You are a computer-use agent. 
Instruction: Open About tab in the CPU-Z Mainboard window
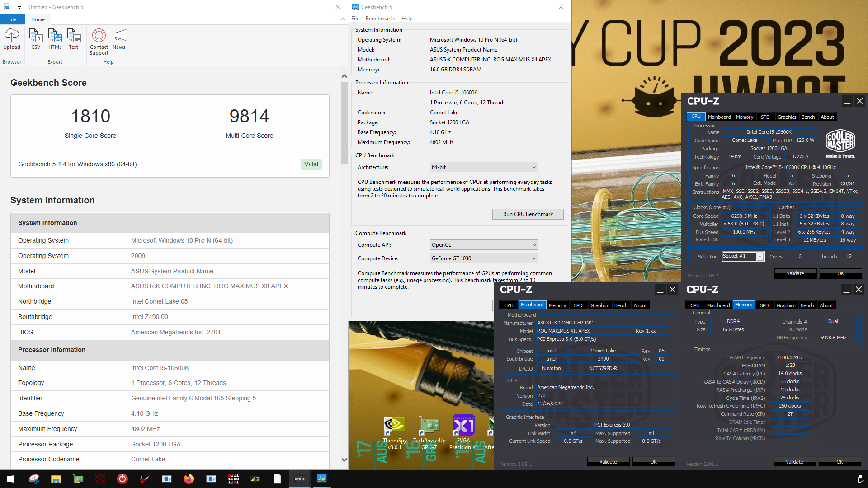point(640,305)
